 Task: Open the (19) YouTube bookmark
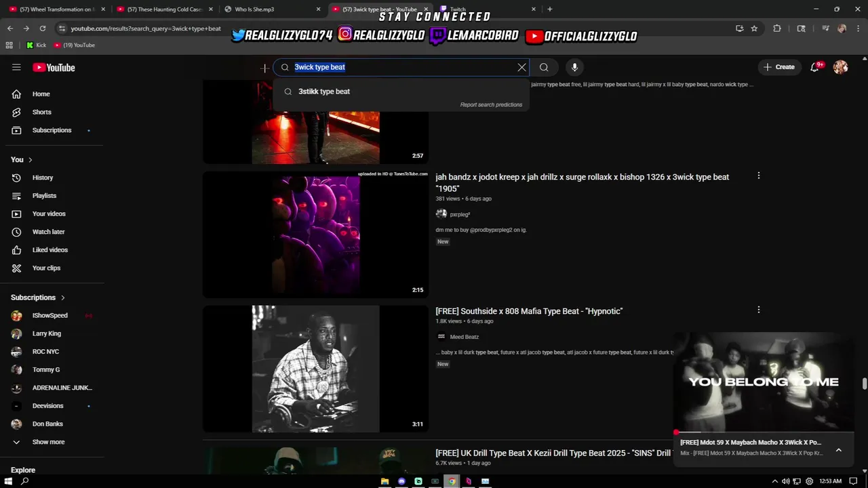coord(75,45)
